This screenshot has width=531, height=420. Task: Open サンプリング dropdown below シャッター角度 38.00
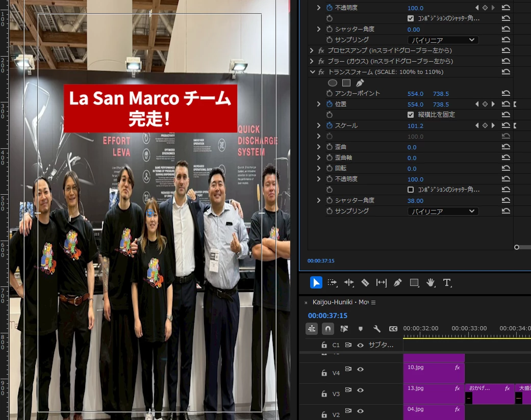click(x=443, y=211)
